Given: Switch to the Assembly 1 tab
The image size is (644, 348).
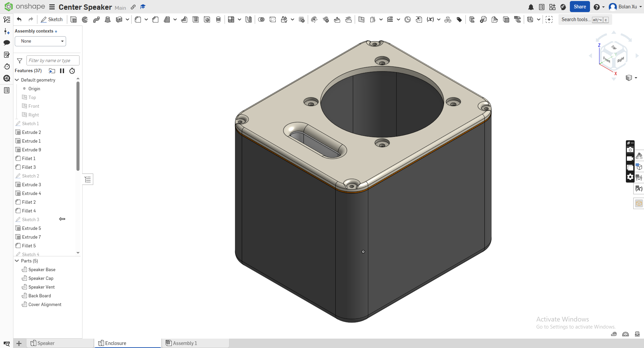Looking at the screenshot, I should 185,343.
